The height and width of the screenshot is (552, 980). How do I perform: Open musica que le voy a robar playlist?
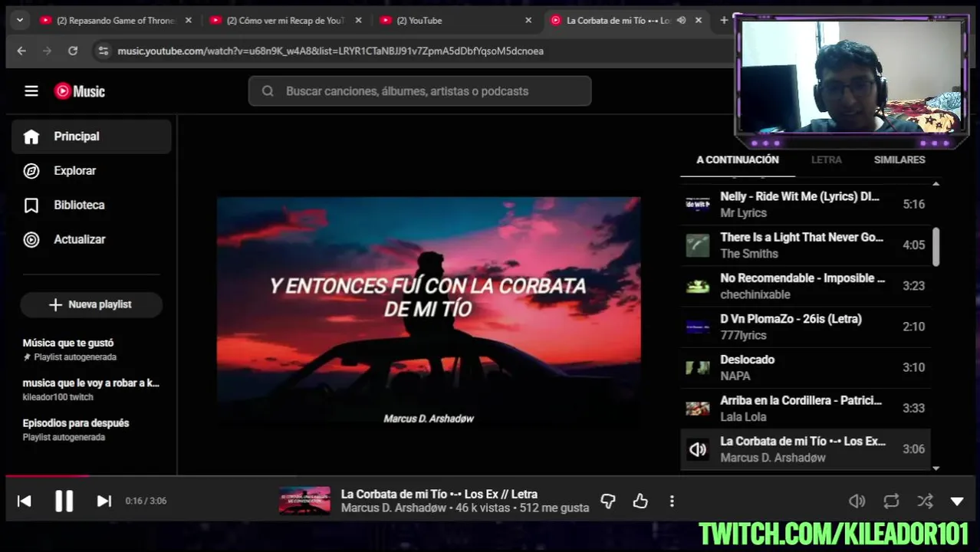tap(91, 389)
